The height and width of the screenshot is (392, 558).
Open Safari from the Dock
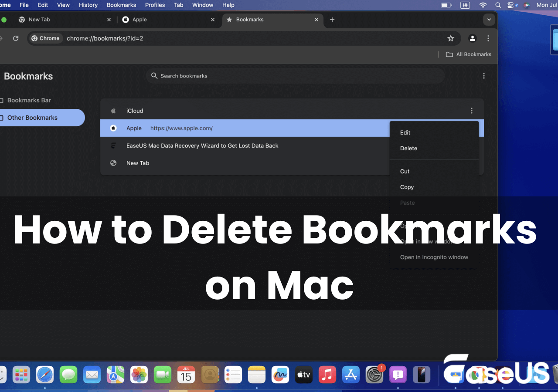(x=44, y=375)
